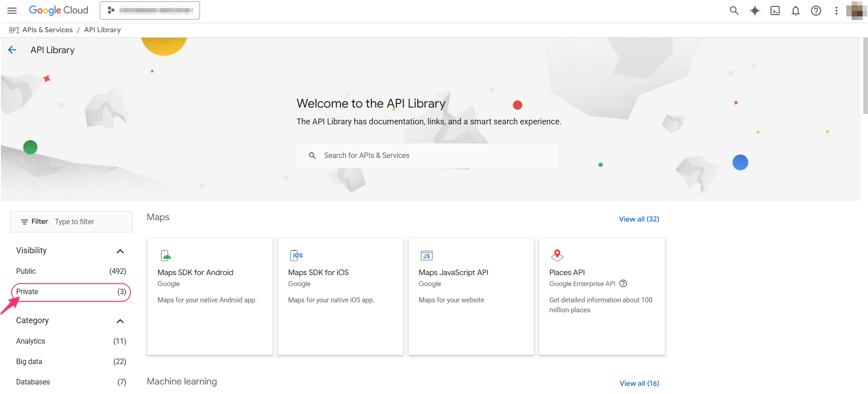Open the main navigation hamburger menu

(12, 10)
